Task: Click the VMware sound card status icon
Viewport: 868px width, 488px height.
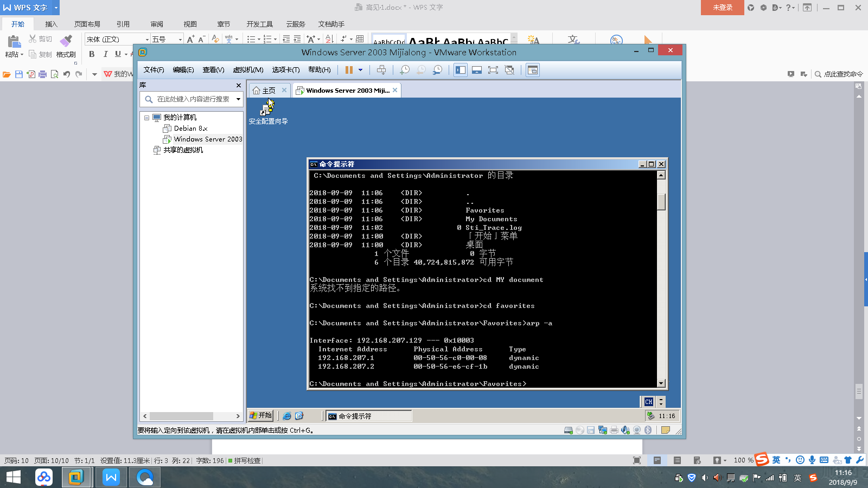Action: [x=626, y=430]
